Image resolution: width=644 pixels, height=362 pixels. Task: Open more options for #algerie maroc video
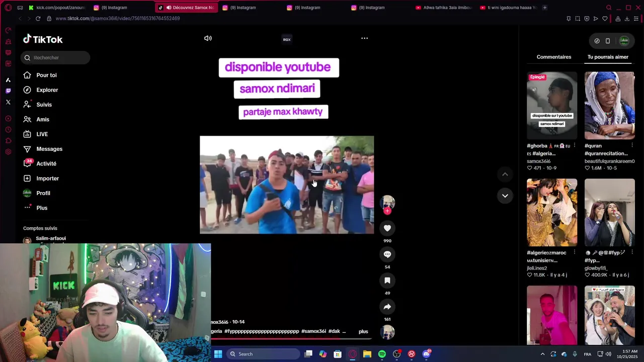pos(574,252)
